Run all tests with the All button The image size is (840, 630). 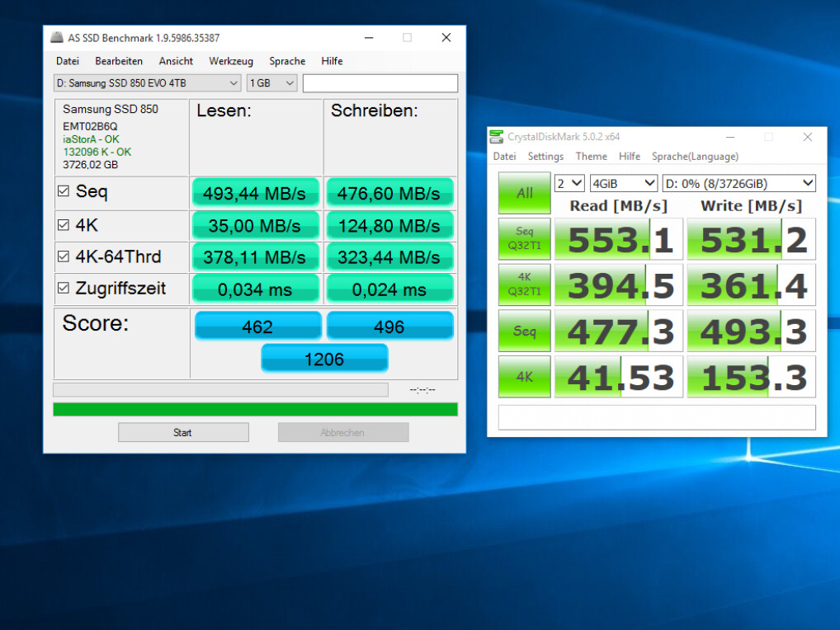[x=525, y=193]
